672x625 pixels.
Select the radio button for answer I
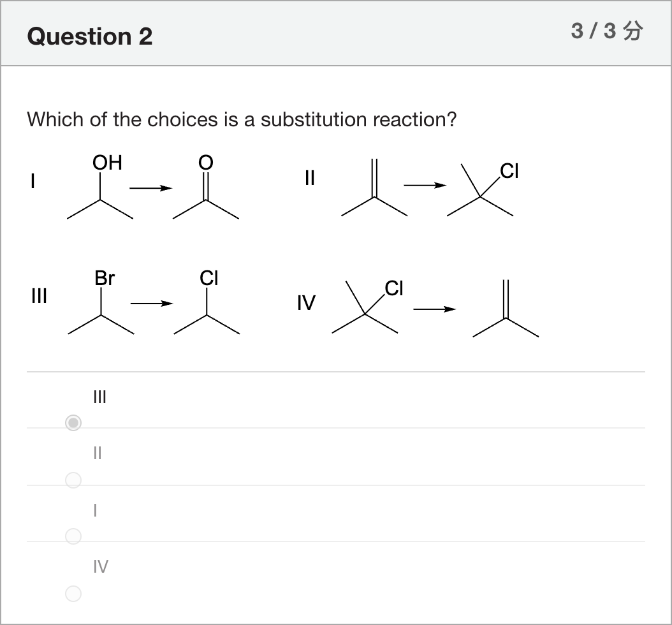click(x=73, y=536)
